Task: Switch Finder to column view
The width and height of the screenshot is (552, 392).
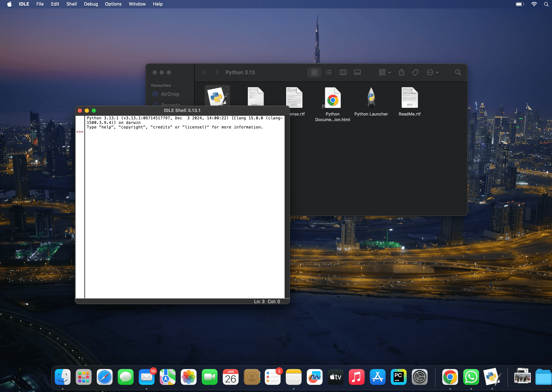Action: pyautogui.click(x=343, y=72)
